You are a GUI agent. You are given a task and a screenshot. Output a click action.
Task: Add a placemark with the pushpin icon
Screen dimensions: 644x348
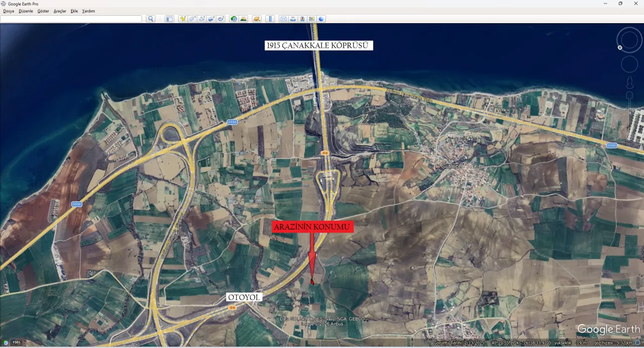pos(183,19)
